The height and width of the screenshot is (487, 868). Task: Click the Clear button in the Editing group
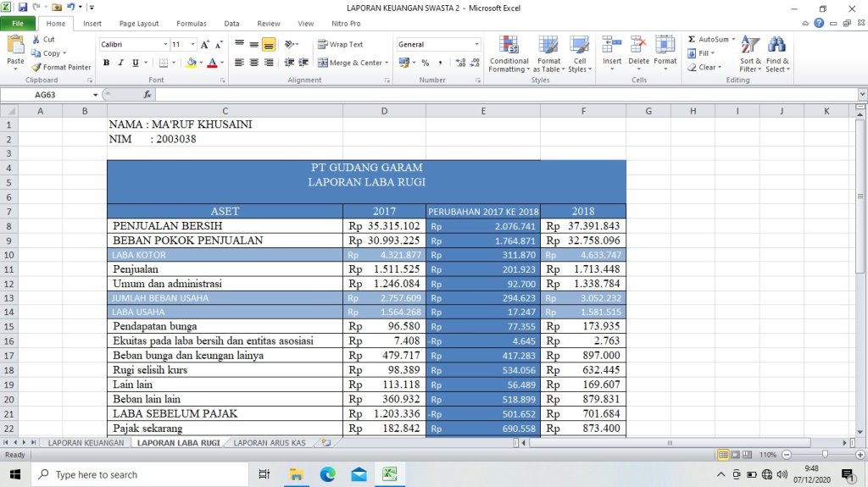(x=706, y=68)
